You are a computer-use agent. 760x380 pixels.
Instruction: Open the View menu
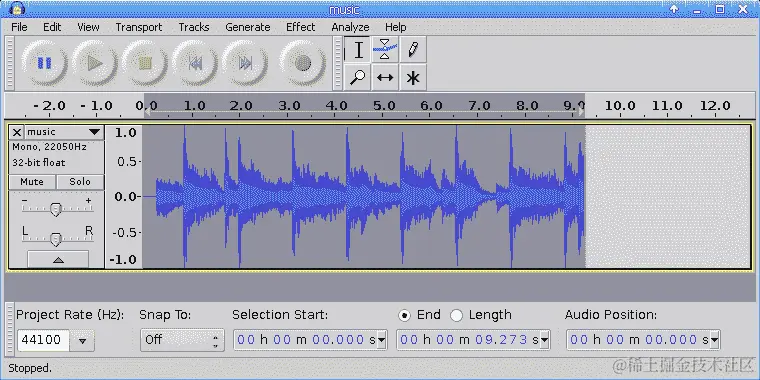pyautogui.click(x=88, y=27)
